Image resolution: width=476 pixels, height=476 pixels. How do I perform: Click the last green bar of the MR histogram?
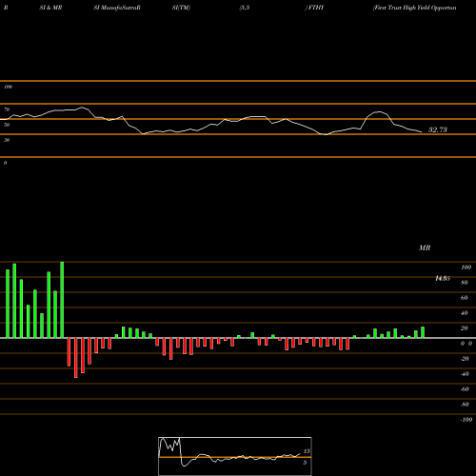[x=423, y=332]
